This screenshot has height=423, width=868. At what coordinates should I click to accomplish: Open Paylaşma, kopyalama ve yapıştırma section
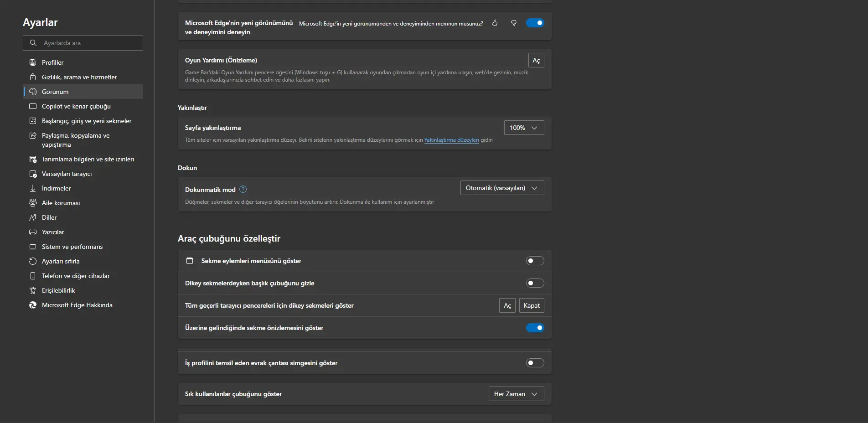click(x=83, y=140)
